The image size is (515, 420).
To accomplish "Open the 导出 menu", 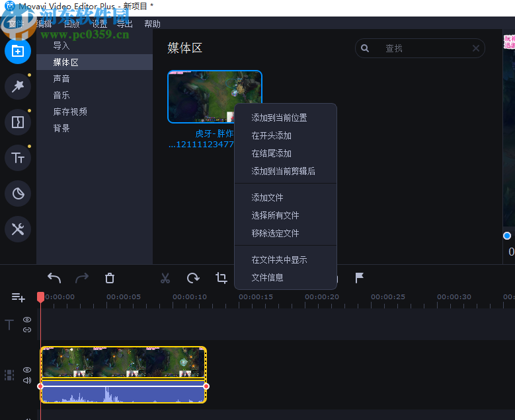I will point(124,24).
